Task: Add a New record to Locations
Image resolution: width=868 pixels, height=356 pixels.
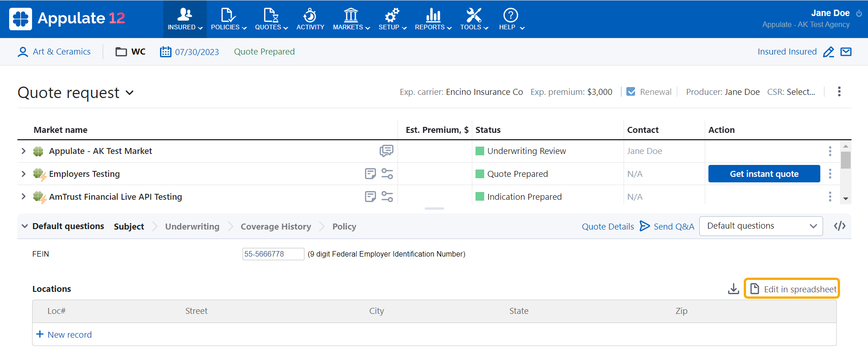Action: tap(64, 334)
